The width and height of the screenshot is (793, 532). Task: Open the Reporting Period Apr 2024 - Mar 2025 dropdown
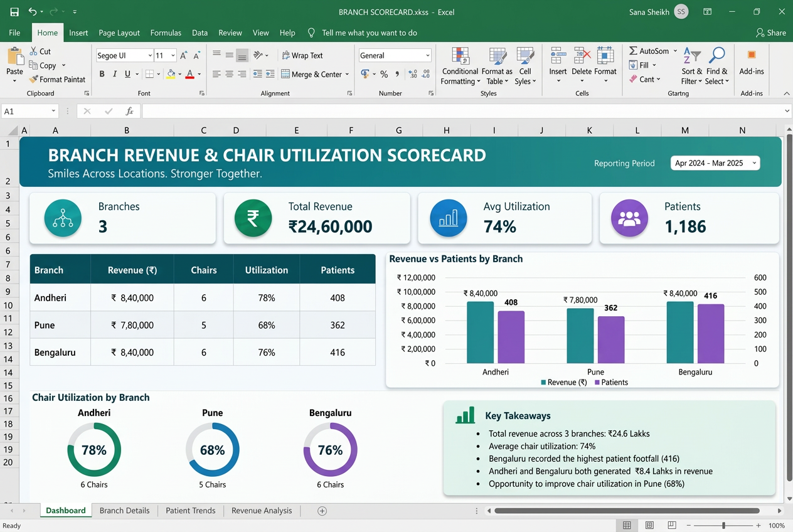coord(715,163)
